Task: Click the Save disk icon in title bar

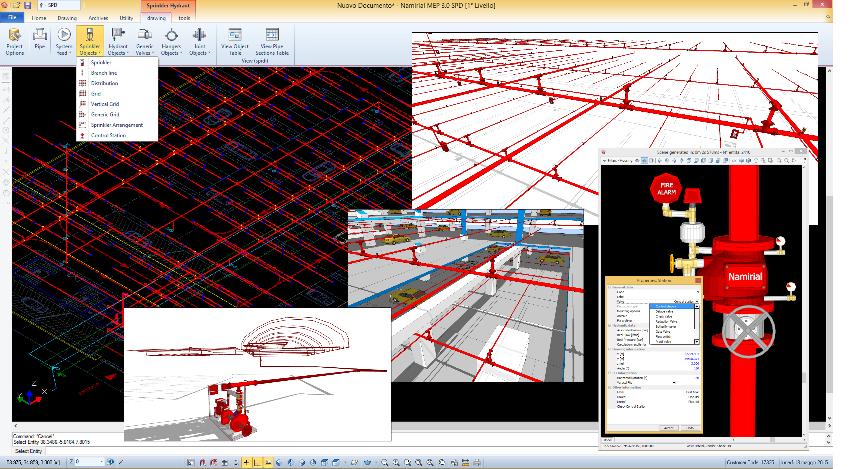Action: 28,5
